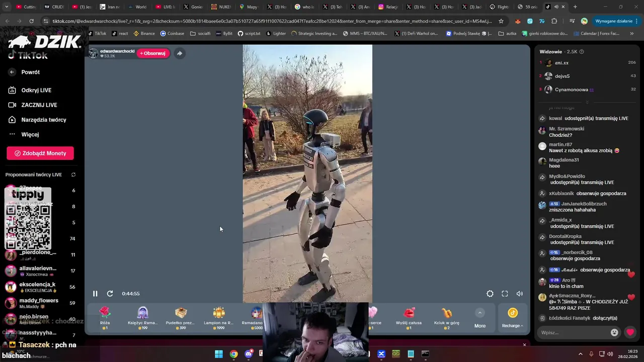
Task: Click Wymagane działanie browser button
Action: tap(616, 21)
